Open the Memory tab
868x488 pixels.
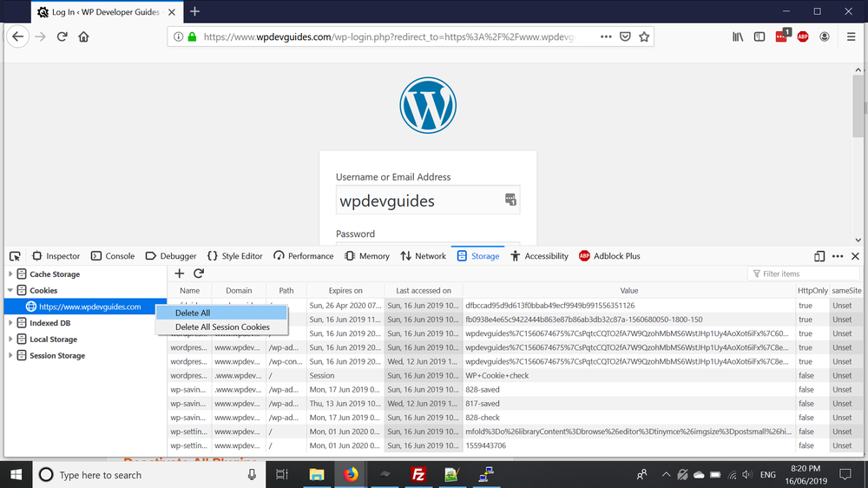367,256
